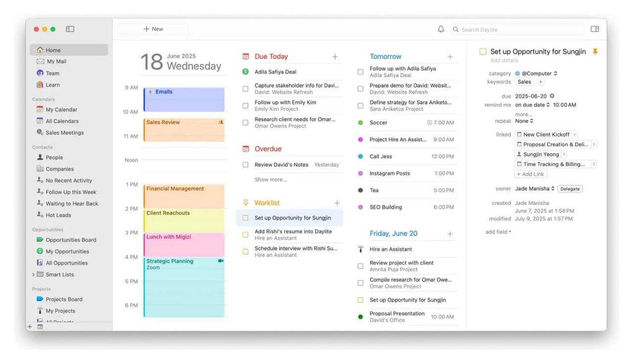Click the New button
The image size is (633, 364).
pos(153,29)
